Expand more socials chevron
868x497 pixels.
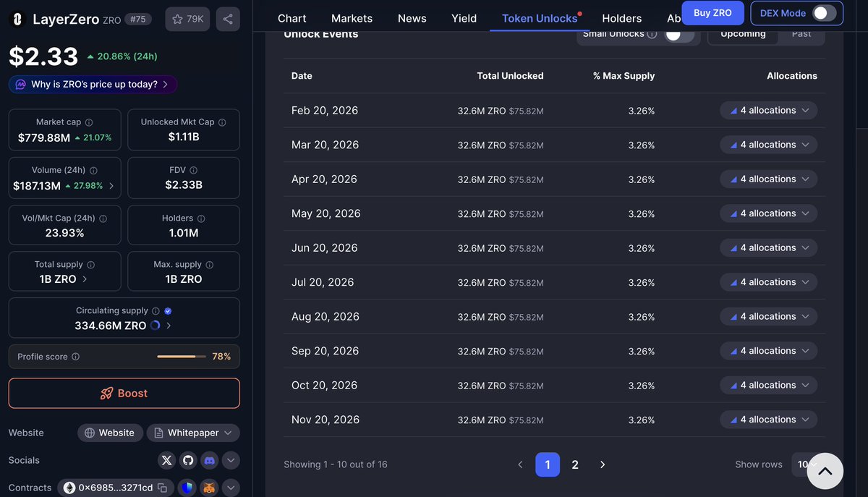coord(231,460)
